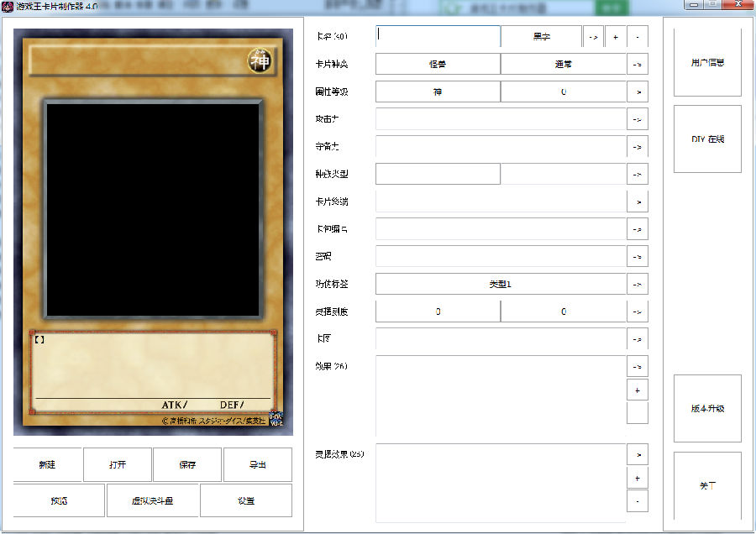Click the arrow button beside the 灵摆效果 box
This screenshot has width=756, height=534.
(x=638, y=454)
